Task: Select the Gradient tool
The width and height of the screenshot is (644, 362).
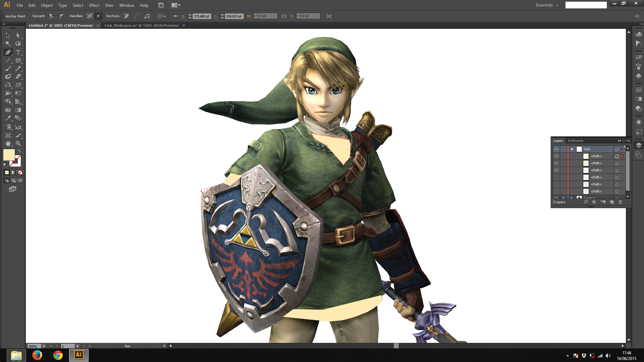Action: tap(18, 110)
